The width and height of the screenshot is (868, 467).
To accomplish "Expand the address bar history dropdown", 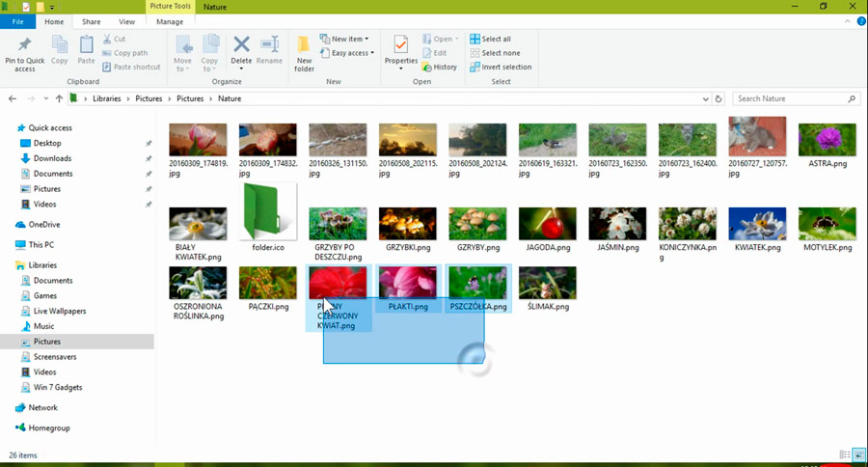I will [x=705, y=98].
